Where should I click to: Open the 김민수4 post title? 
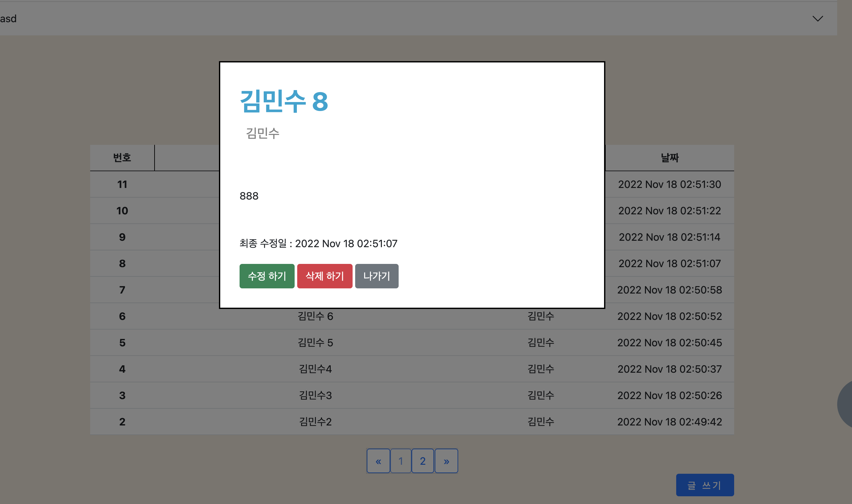pos(315,369)
